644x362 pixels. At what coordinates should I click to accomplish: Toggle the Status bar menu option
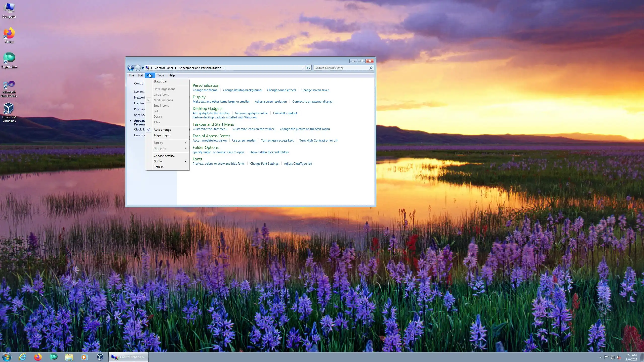click(x=160, y=81)
